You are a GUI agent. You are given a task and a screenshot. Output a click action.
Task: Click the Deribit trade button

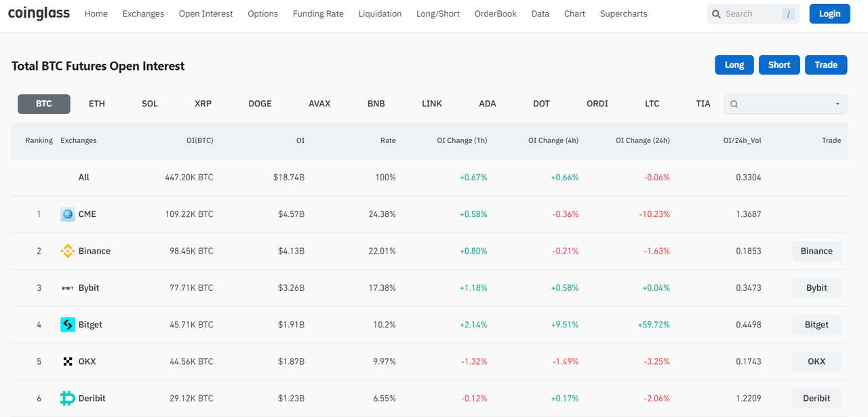[x=816, y=398]
